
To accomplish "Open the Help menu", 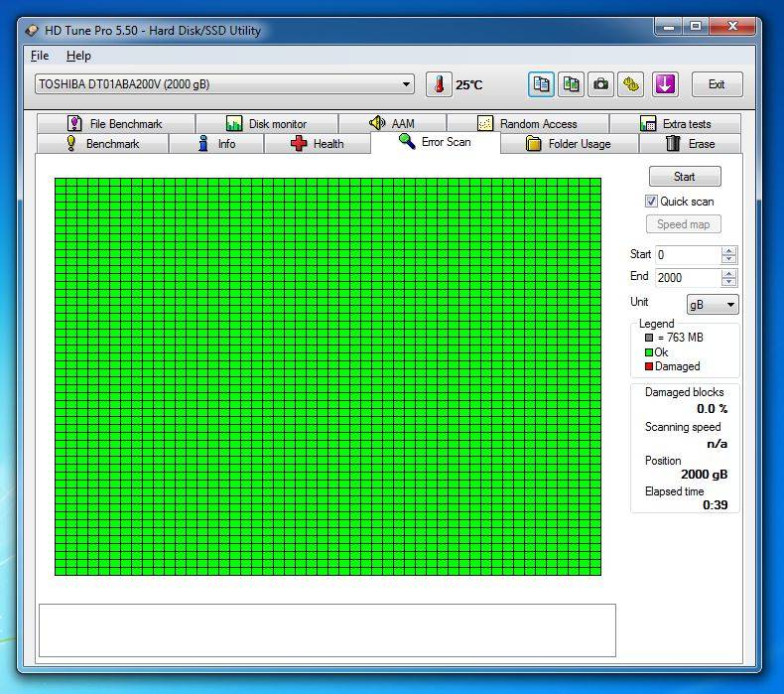I will coord(78,56).
